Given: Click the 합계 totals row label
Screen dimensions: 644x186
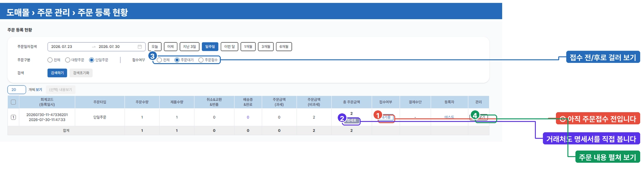Looking at the screenshot, I should (x=66, y=131).
